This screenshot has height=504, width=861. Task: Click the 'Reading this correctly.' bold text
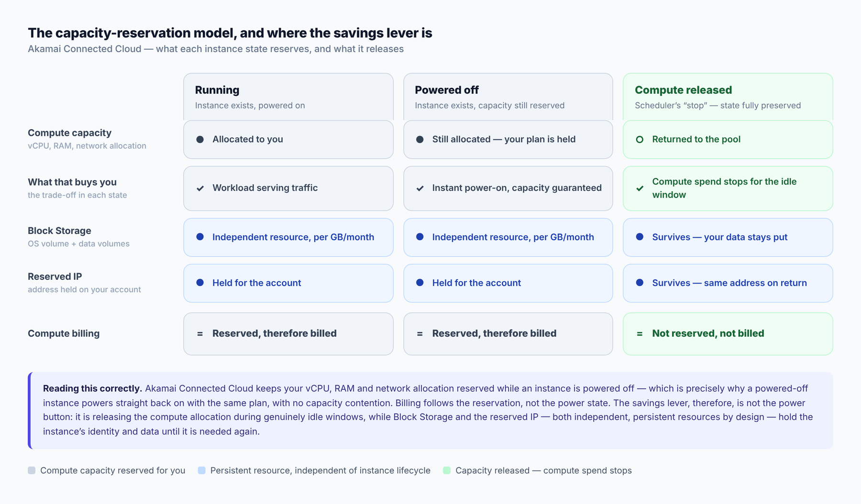point(92,389)
